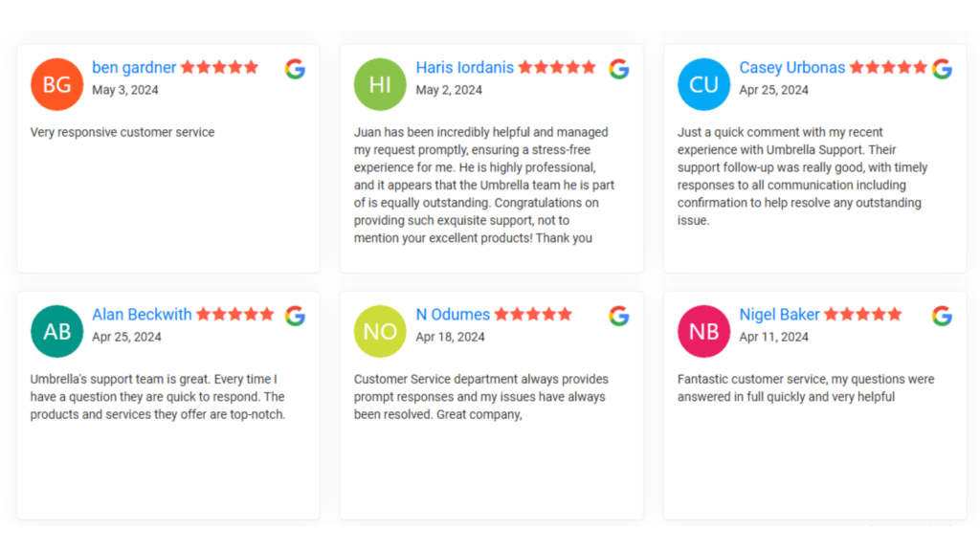This screenshot has height=551, width=980.
Task: Click Google icon on Haris Iordanis review
Action: (x=619, y=69)
